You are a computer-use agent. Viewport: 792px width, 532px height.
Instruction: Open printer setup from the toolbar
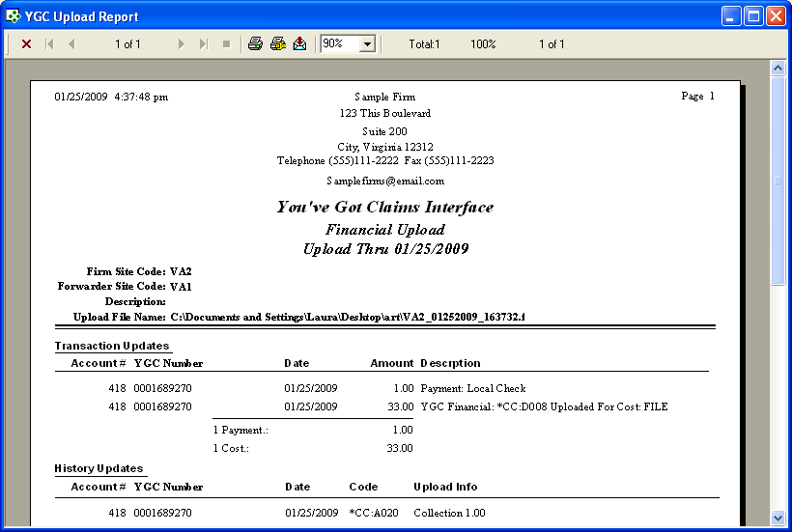[278, 44]
